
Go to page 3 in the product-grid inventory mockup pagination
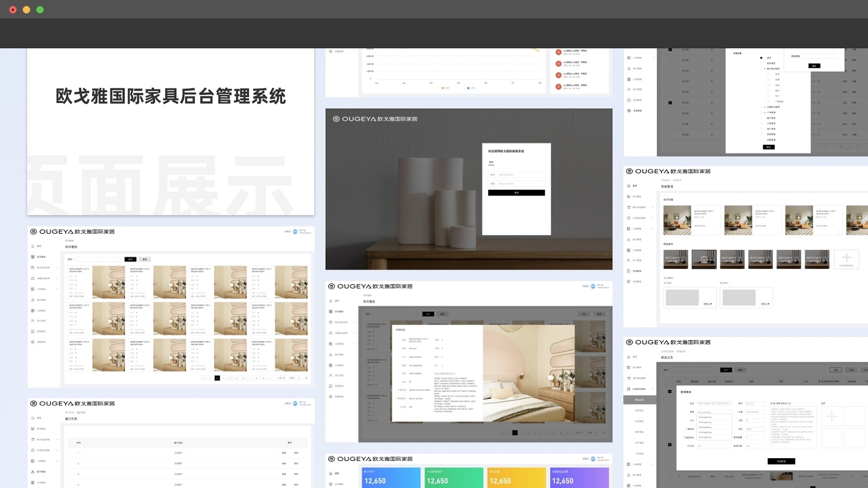(x=224, y=378)
